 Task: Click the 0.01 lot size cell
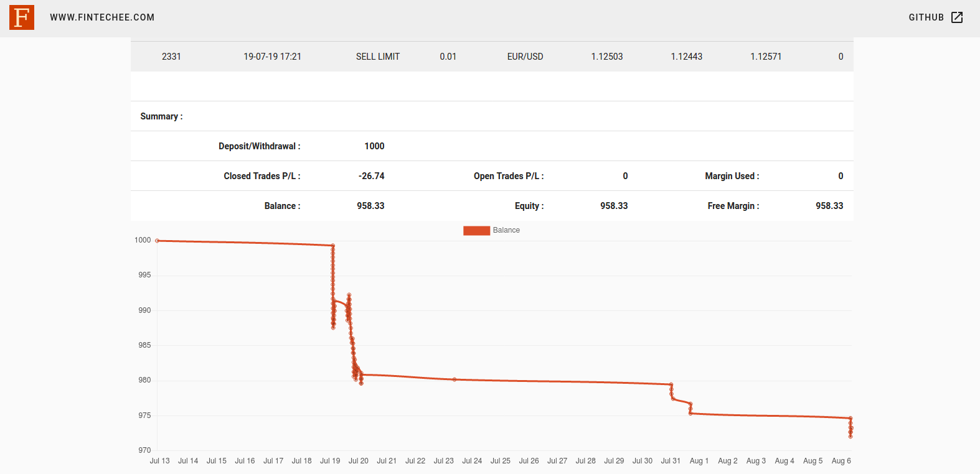point(448,57)
